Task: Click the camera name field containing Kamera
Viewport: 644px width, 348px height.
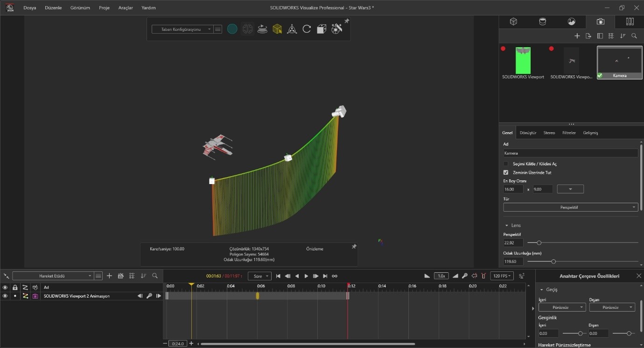Action: tap(570, 153)
